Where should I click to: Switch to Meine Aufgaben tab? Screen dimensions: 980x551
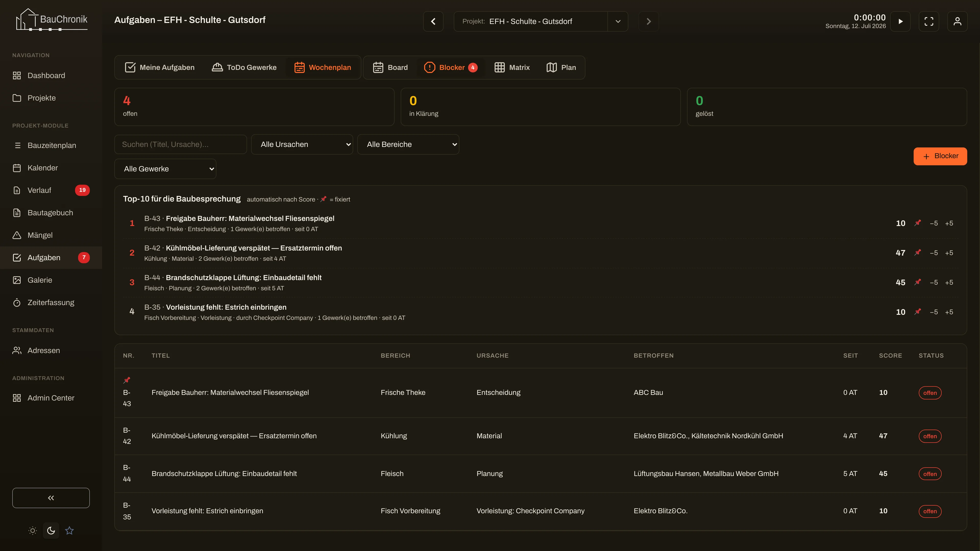pyautogui.click(x=160, y=67)
